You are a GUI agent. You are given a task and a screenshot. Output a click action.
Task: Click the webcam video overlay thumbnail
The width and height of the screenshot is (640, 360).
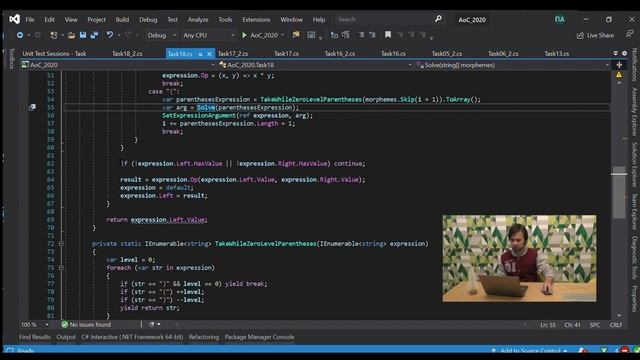pyautogui.click(x=519, y=258)
